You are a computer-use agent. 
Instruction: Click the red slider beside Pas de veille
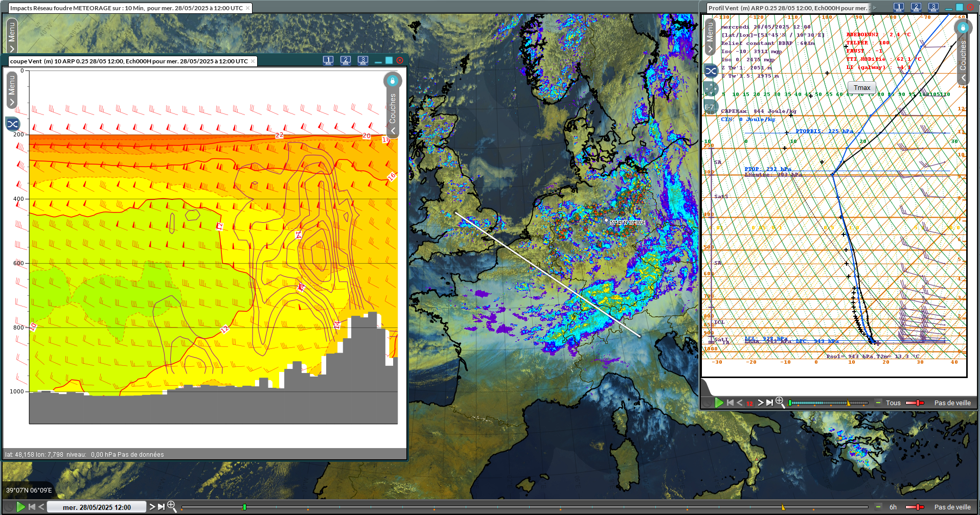tap(914, 507)
